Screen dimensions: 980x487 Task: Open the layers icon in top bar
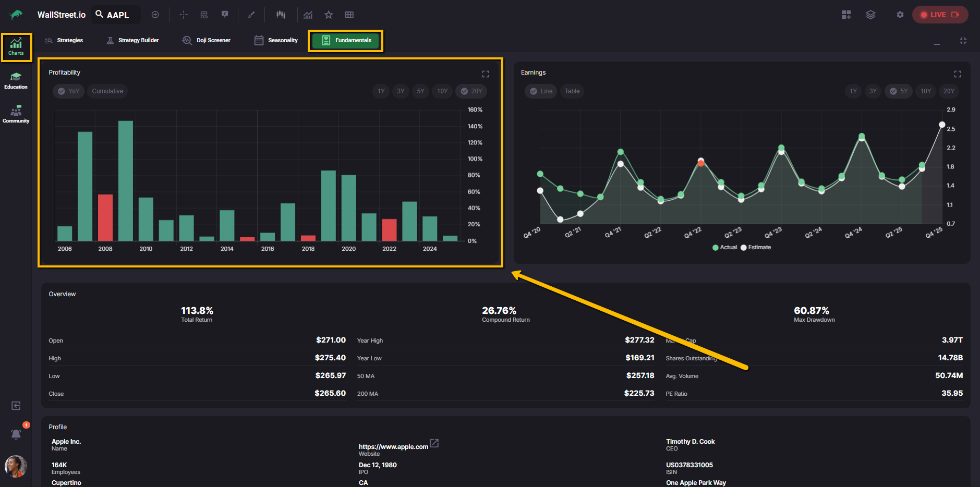870,15
